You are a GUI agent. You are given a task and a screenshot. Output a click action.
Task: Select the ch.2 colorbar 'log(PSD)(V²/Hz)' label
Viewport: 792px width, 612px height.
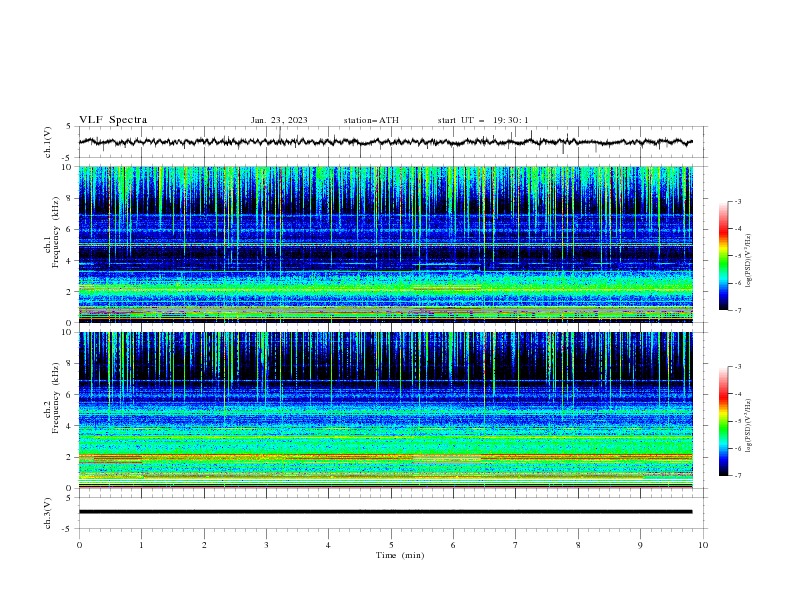click(749, 426)
